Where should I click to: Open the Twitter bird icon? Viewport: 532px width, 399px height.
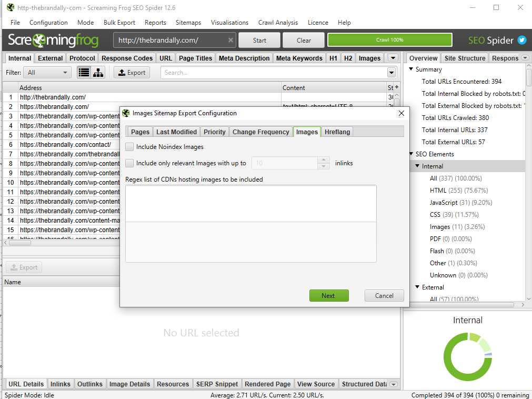coord(522,40)
